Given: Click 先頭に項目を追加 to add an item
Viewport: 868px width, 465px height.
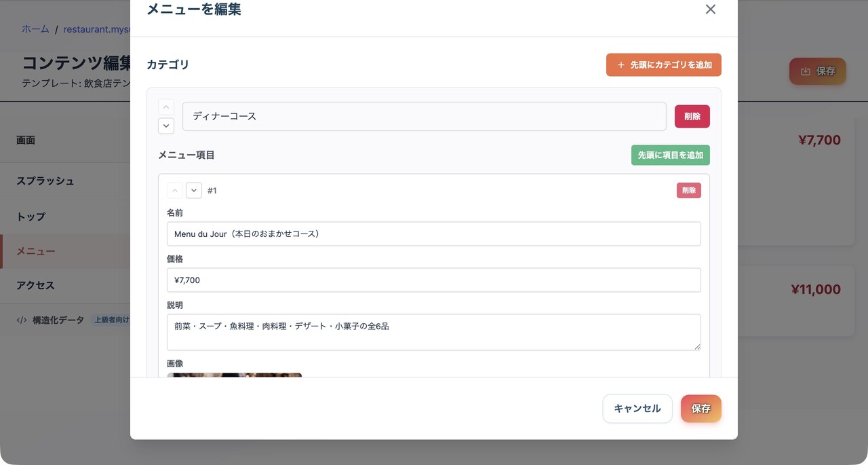Looking at the screenshot, I should point(670,155).
